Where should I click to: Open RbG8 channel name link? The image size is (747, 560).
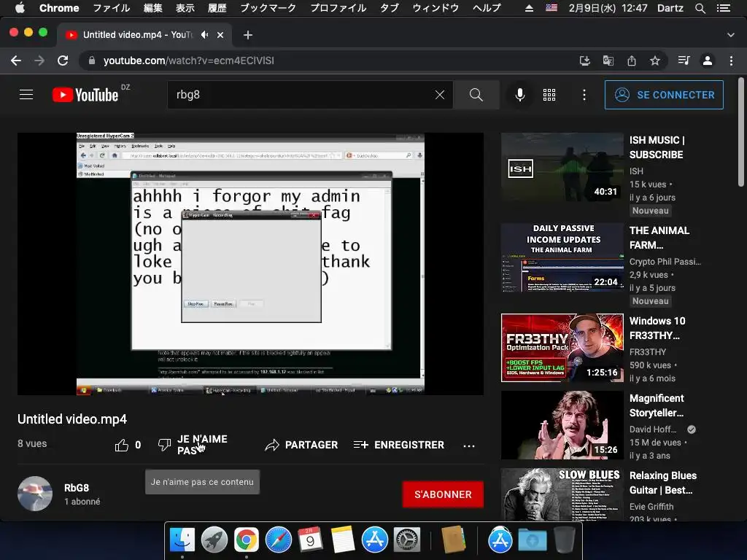77,488
